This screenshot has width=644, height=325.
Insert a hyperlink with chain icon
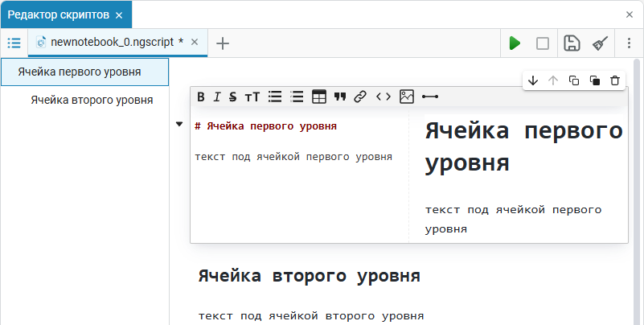tap(360, 97)
